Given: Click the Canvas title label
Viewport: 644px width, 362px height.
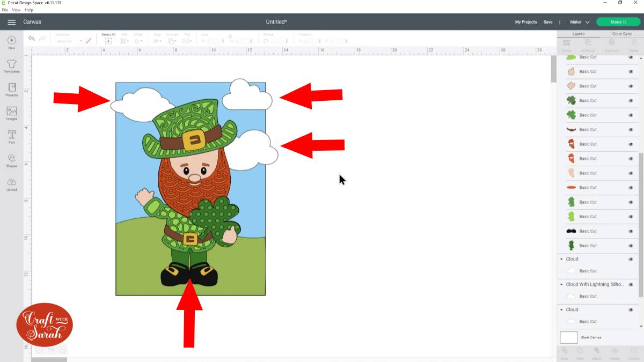Looking at the screenshot, I should [32, 22].
